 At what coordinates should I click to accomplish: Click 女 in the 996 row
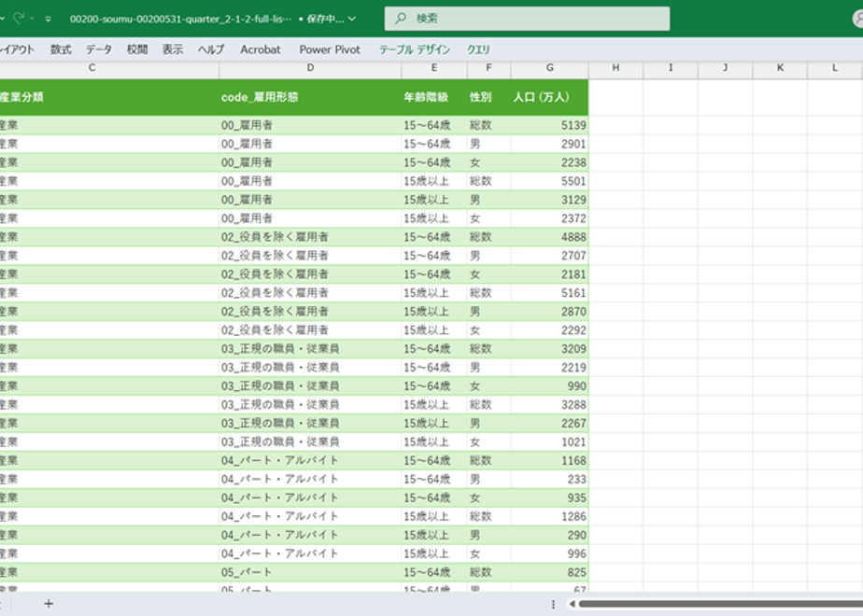coord(475,553)
